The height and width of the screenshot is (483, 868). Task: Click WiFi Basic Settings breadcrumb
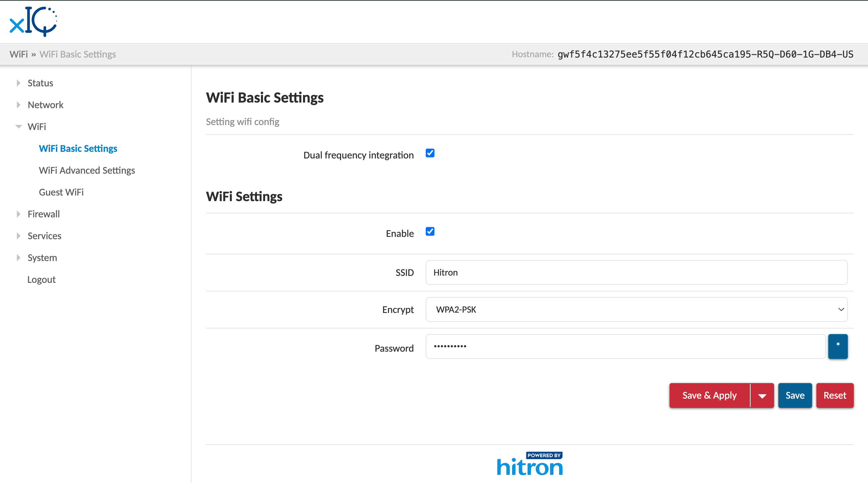point(78,54)
